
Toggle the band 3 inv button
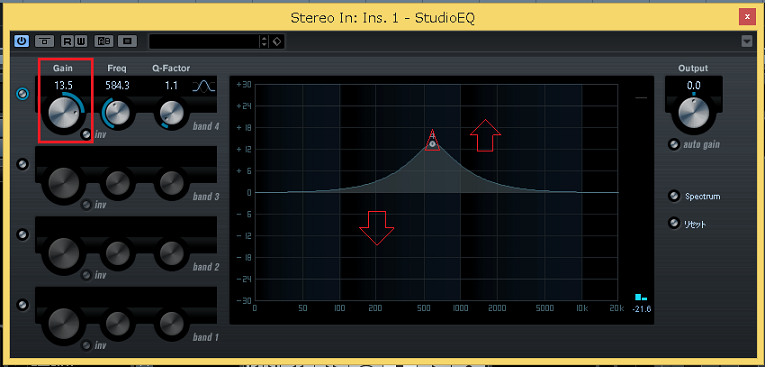[x=86, y=205]
